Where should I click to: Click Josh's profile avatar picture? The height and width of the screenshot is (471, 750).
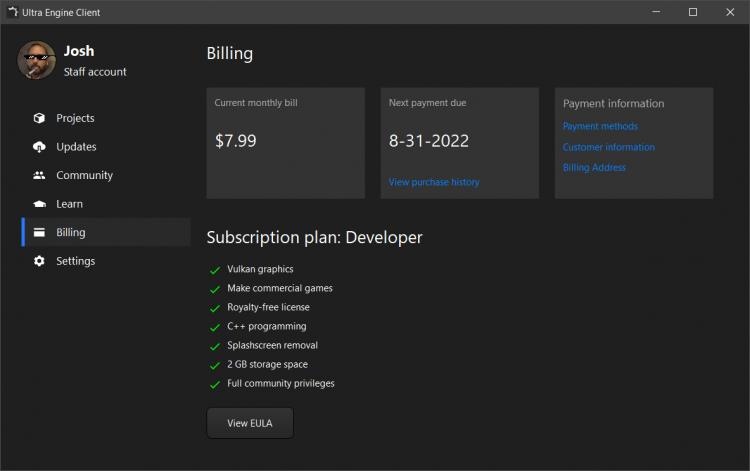36,61
